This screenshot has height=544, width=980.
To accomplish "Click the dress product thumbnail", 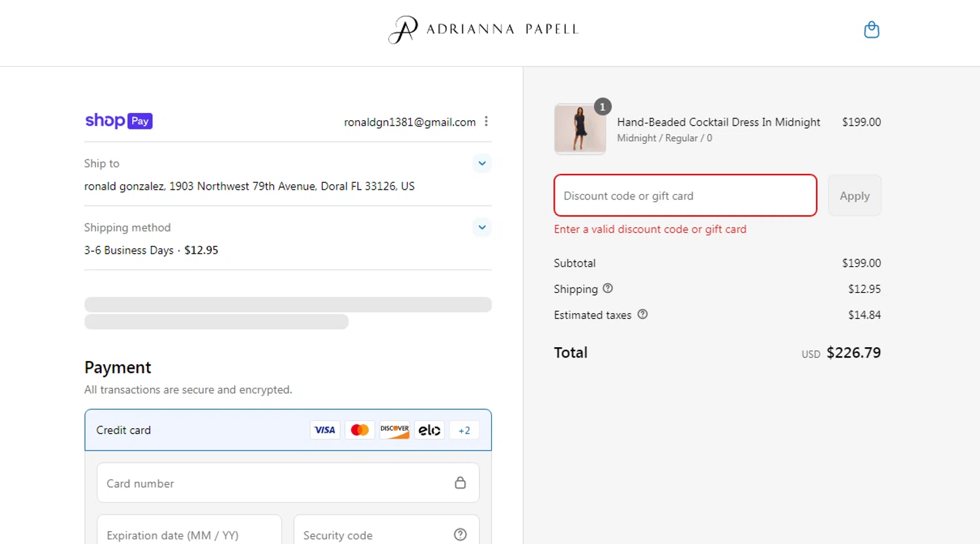I will click(x=580, y=129).
